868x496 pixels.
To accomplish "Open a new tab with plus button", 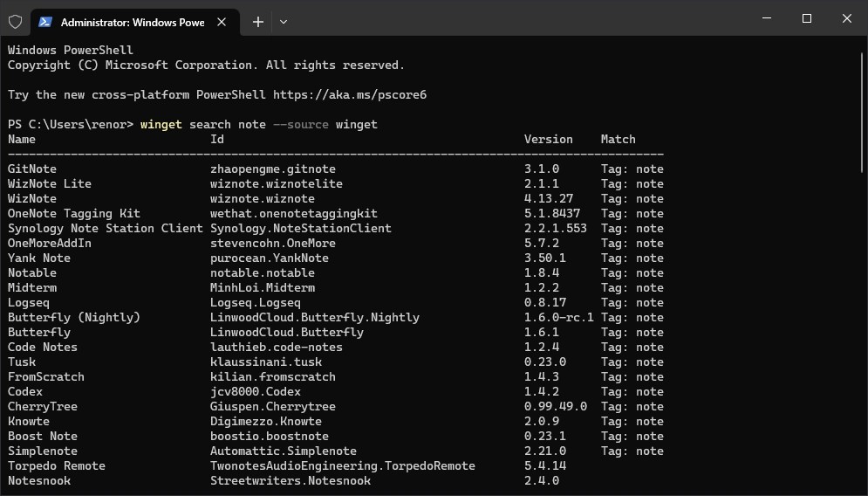I will point(258,22).
